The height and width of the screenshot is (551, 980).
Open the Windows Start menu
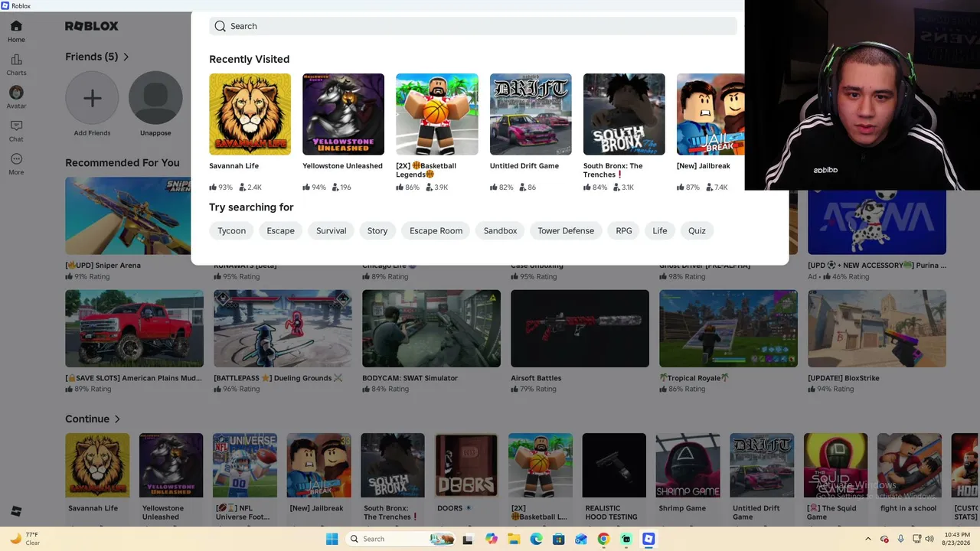tap(332, 539)
